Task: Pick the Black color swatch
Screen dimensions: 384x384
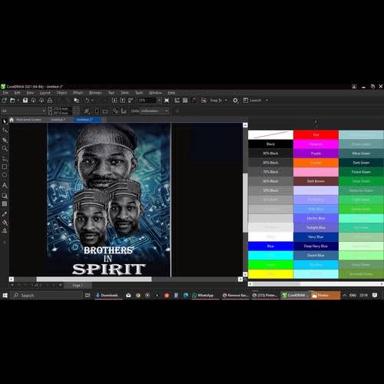Action: coord(271,144)
